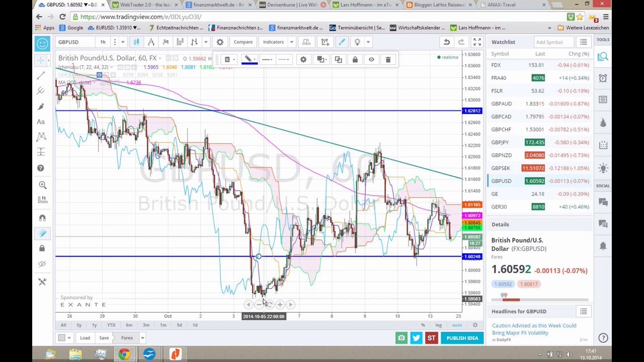The image size is (644, 362).
Task: Click the PUBLISH IDEA button
Action: (462, 338)
